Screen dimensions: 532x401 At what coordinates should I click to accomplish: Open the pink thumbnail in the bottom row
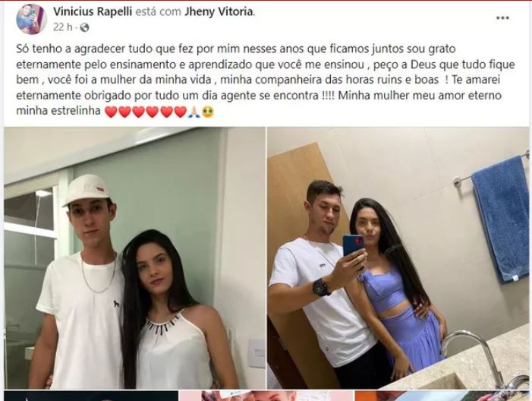click(x=266, y=396)
